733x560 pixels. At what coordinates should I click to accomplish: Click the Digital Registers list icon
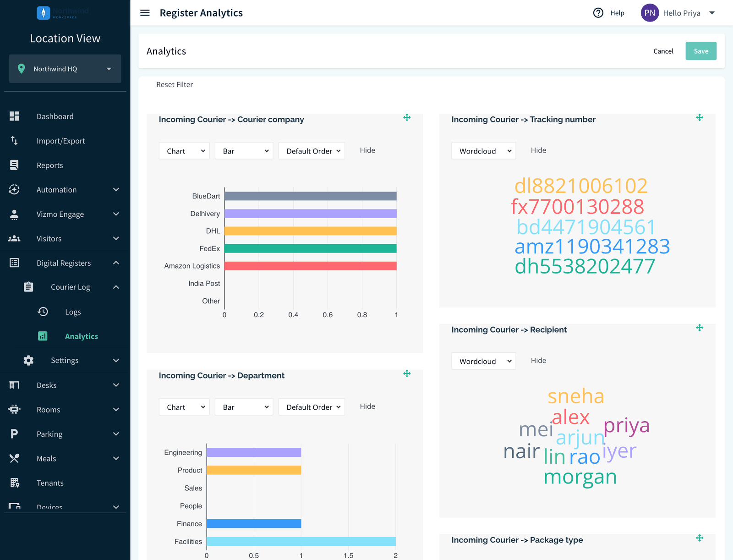pyautogui.click(x=14, y=263)
